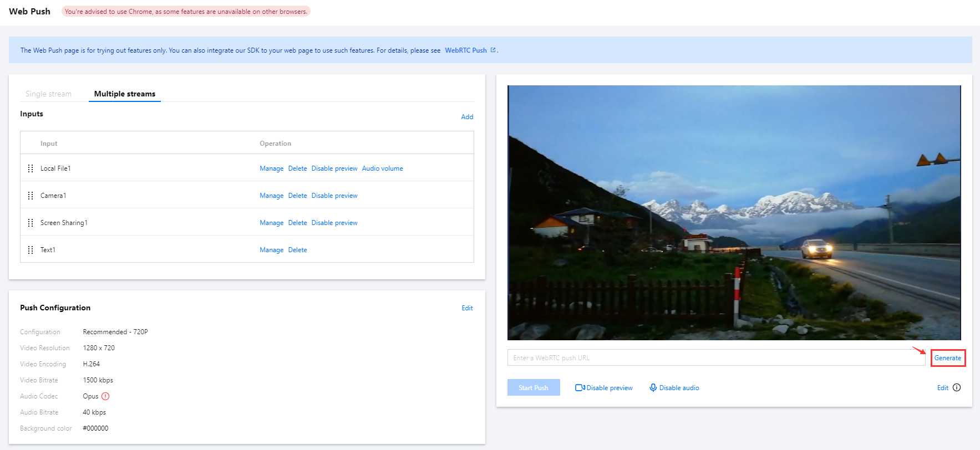Click the camera icon in Disable preview

coord(580,388)
